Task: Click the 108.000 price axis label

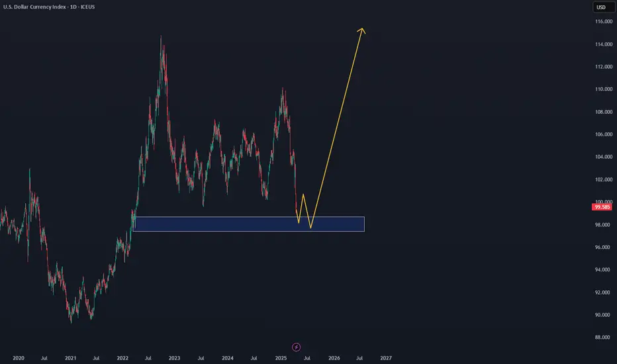Action: click(604, 112)
